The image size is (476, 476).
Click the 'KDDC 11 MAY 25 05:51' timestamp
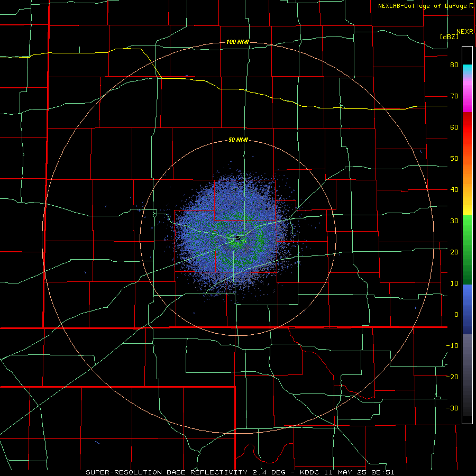click(x=347, y=472)
